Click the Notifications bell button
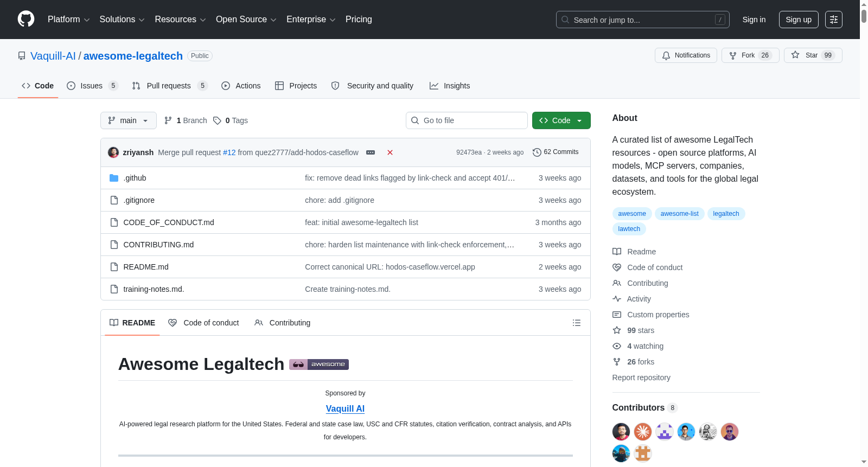 click(x=686, y=55)
